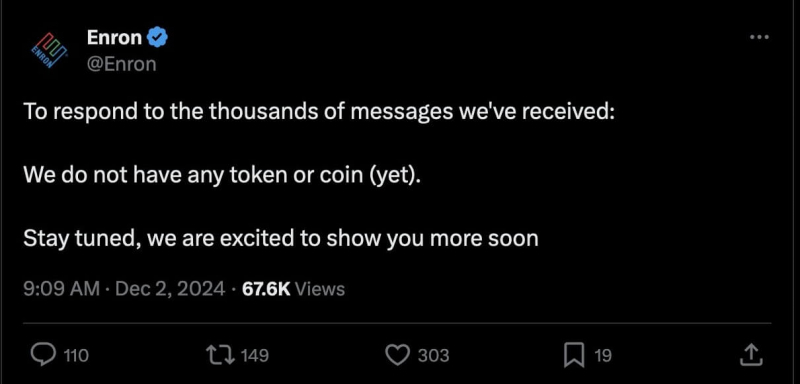The width and height of the screenshot is (800, 384).
Task: Click the repost arrows icon
Action: click(220, 354)
